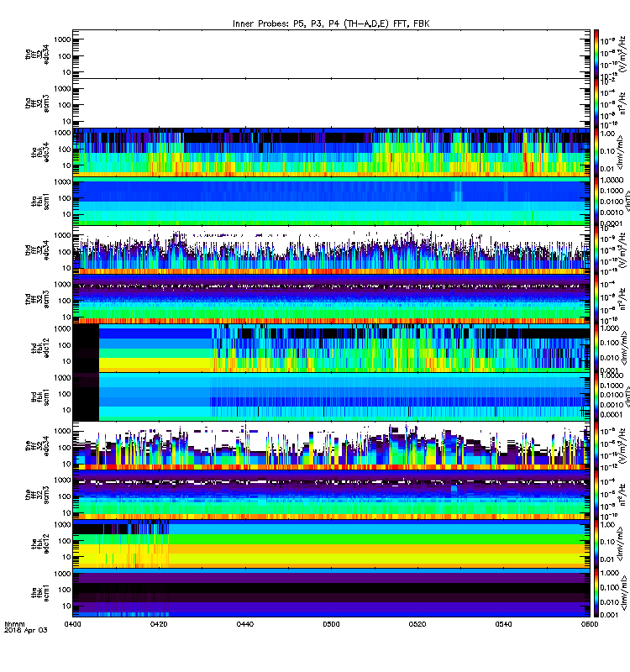Select the 'the fbk scm1' panel label

pos(40,592)
